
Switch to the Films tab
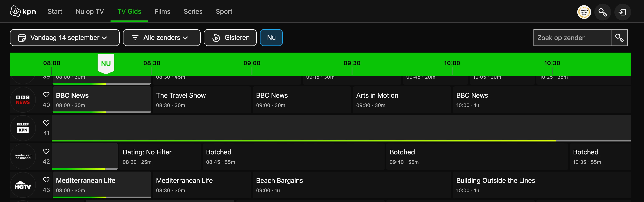(x=162, y=11)
